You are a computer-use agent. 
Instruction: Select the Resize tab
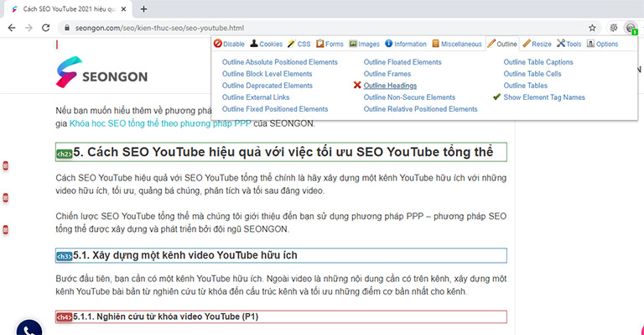click(x=538, y=44)
